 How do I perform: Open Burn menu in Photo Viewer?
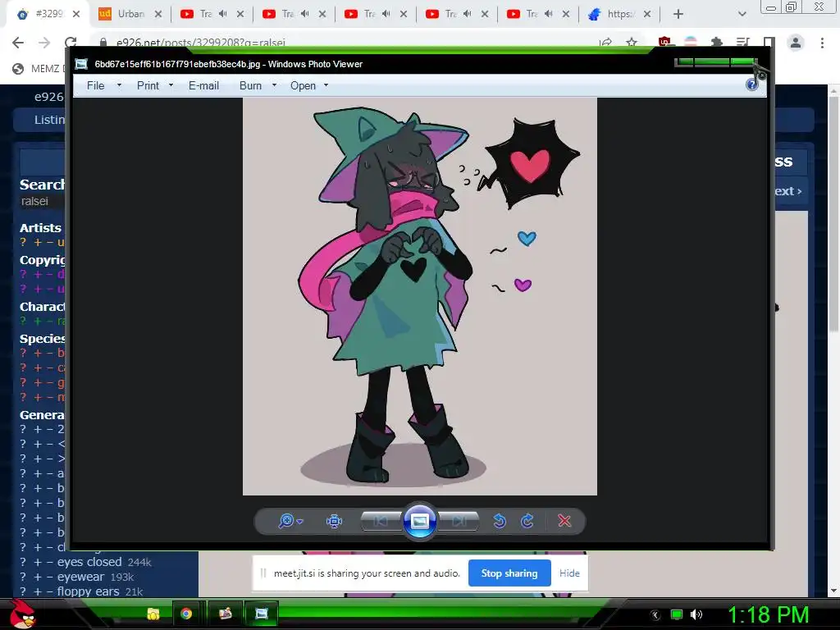click(250, 85)
